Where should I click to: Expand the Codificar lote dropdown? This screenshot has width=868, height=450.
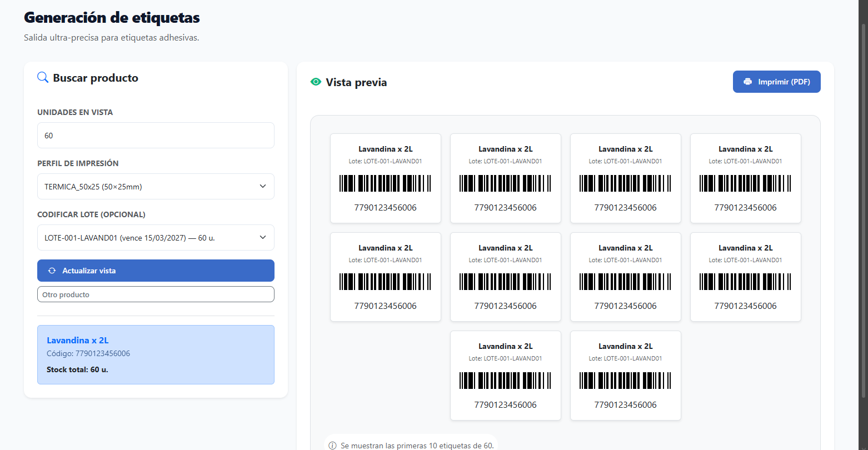click(156, 238)
